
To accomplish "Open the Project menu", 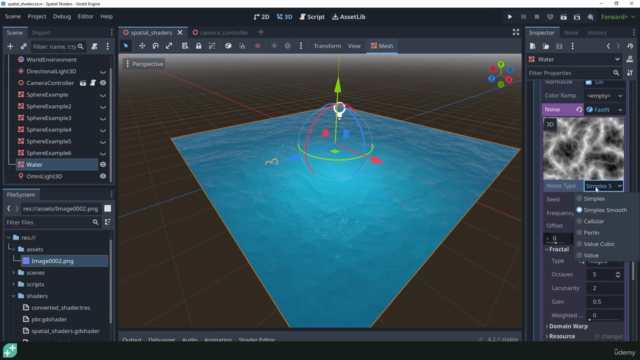I will pyautogui.click(x=37, y=16).
